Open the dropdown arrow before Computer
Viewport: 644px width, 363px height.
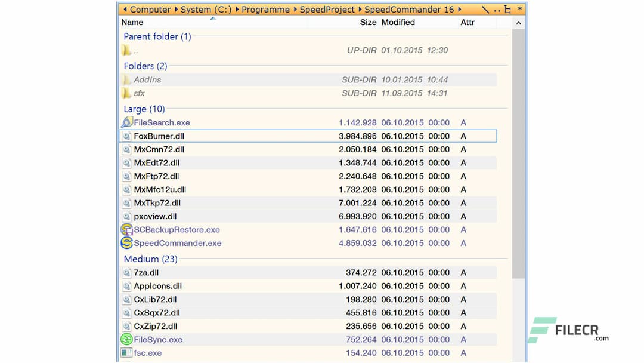(x=125, y=10)
